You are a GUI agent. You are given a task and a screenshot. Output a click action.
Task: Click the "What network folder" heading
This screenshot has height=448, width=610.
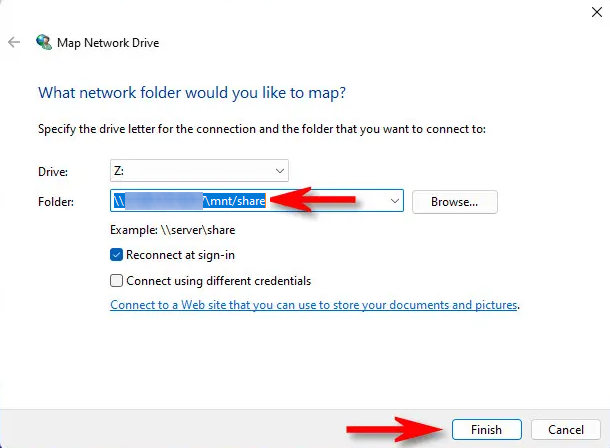point(190,92)
